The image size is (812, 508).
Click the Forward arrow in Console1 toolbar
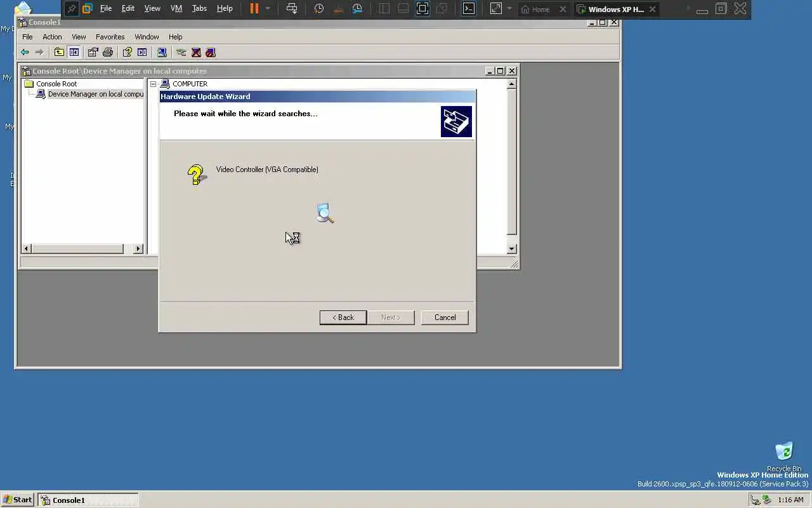39,53
